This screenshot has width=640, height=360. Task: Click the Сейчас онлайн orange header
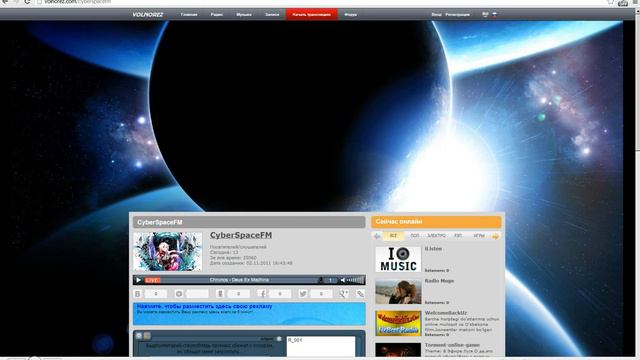point(436,222)
